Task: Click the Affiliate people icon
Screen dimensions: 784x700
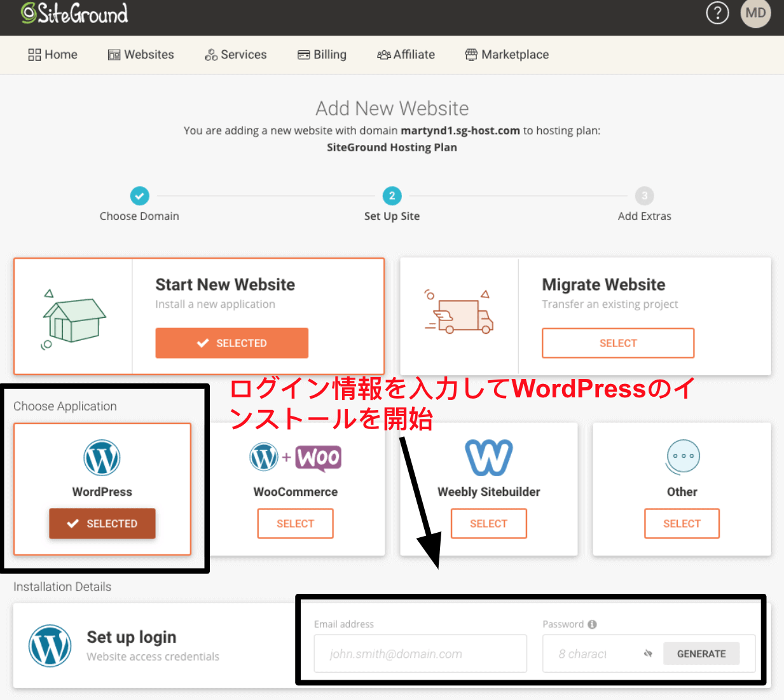Action: [x=384, y=55]
